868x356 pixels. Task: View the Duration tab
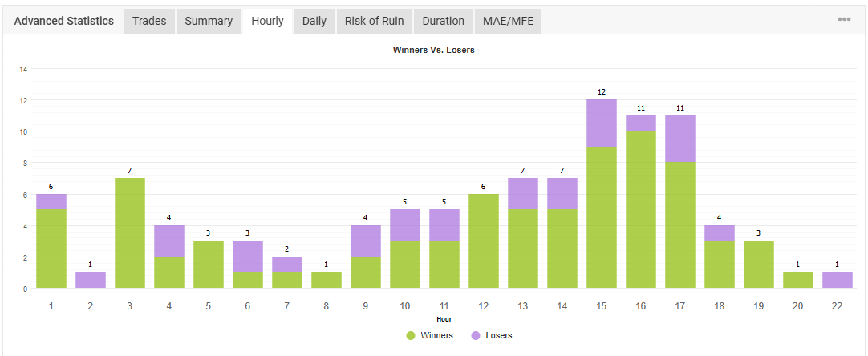443,22
